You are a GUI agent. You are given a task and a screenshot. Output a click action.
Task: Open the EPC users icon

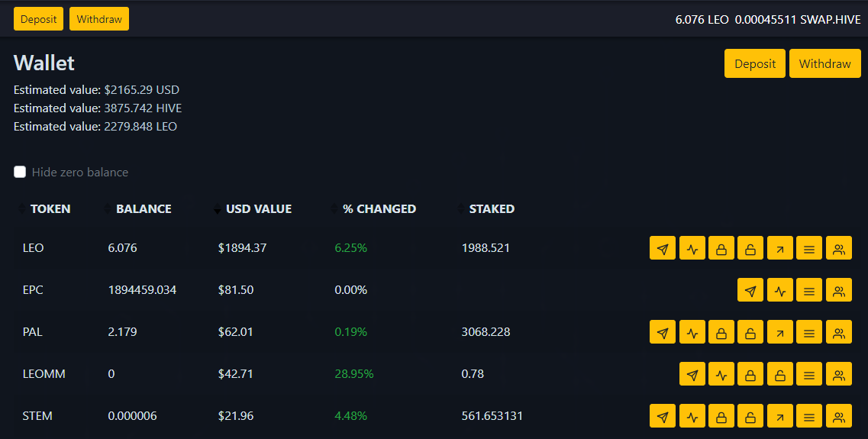tap(839, 290)
